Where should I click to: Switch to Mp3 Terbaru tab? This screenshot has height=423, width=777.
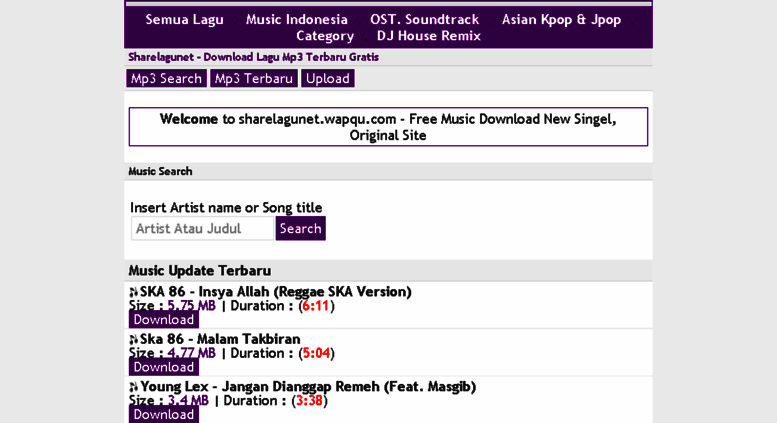point(254,78)
